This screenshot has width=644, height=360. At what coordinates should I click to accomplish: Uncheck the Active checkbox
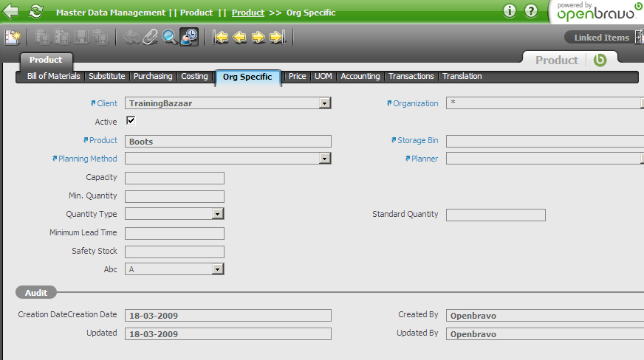[131, 121]
